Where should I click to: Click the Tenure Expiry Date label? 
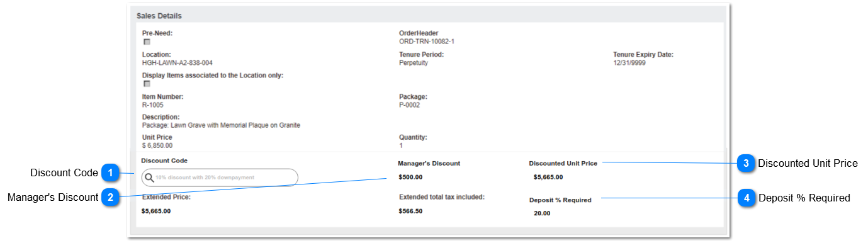(643, 55)
